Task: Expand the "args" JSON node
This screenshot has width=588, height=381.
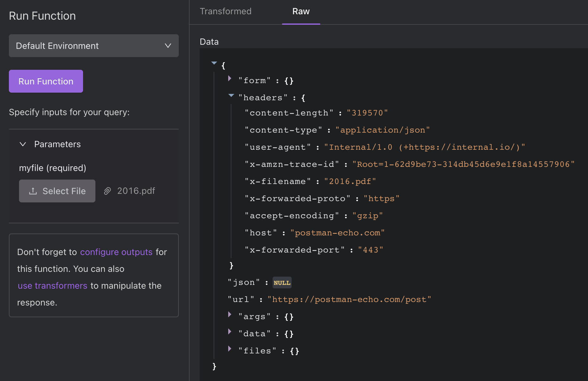Action: 230,314
